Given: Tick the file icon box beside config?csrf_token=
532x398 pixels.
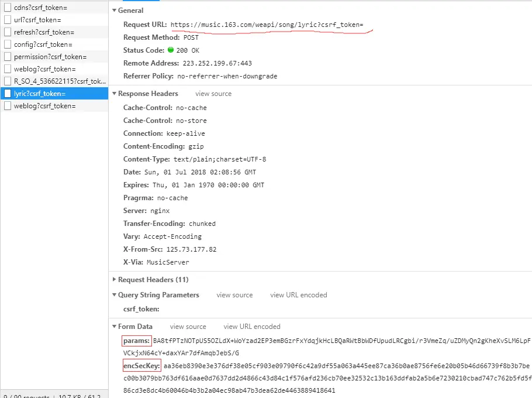Looking at the screenshot, I should click(8, 44).
